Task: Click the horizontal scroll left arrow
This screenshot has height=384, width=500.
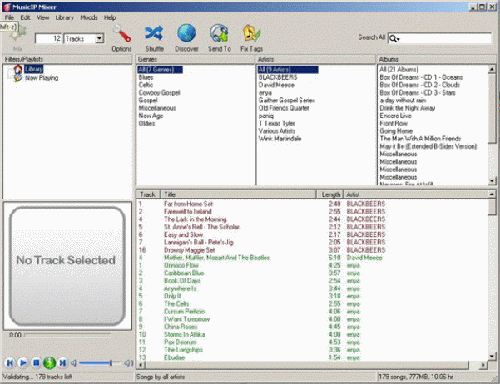Action: click(141, 365)
